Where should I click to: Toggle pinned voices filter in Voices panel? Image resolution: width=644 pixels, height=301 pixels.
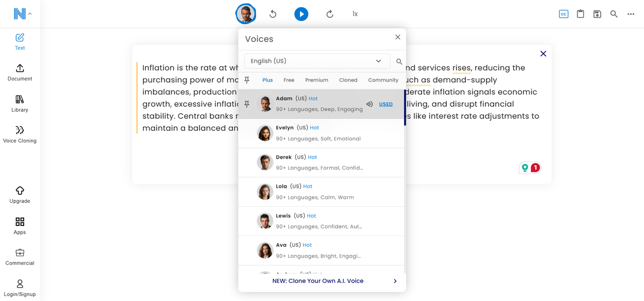point(247,80)
